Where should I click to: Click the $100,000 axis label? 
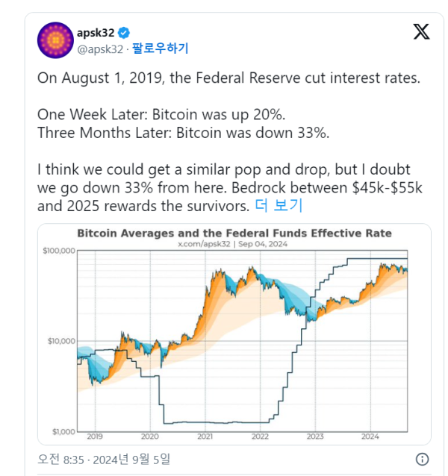pos(57,251)
